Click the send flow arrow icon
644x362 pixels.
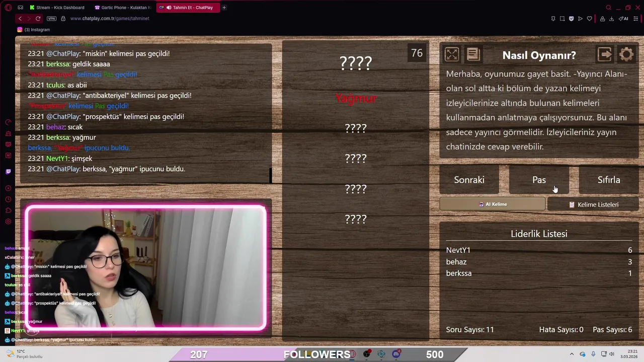580,19
